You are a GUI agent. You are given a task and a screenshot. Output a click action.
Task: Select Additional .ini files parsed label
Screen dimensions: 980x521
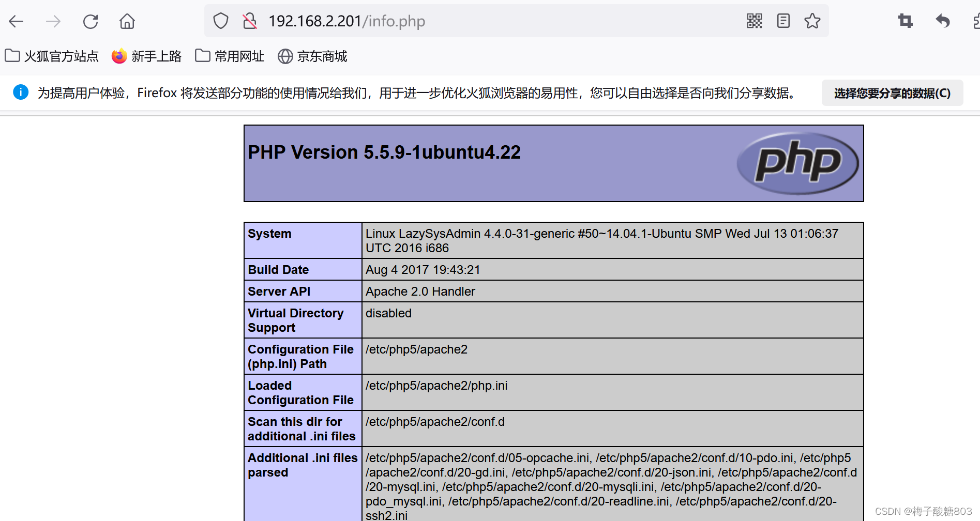[303, 465]
